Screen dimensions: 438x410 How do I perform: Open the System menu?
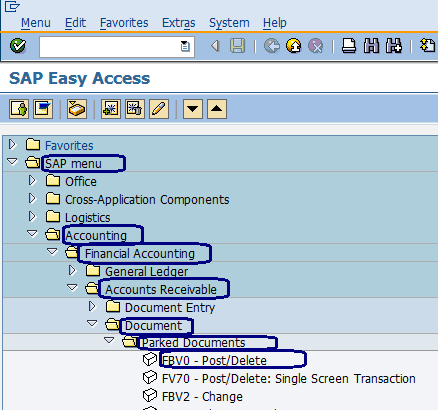point(229,23)
